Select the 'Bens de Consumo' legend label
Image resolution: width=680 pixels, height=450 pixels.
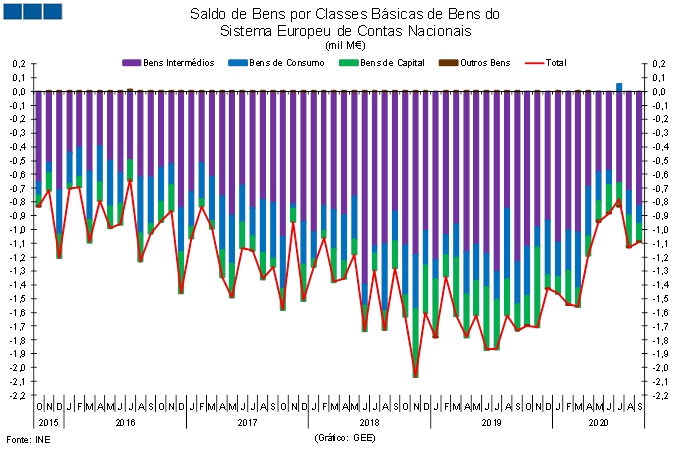(287, 63)
